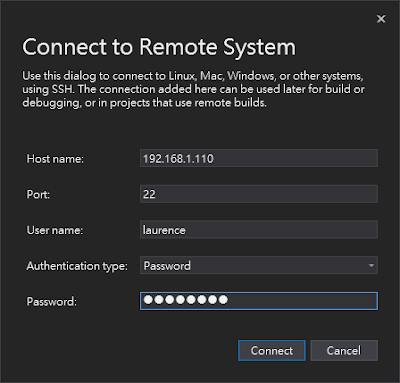Image resolution: width=400 pixels, height=383 pixels.
Task: Open the Authentication type combo box
Action: [x=259, y=265]
